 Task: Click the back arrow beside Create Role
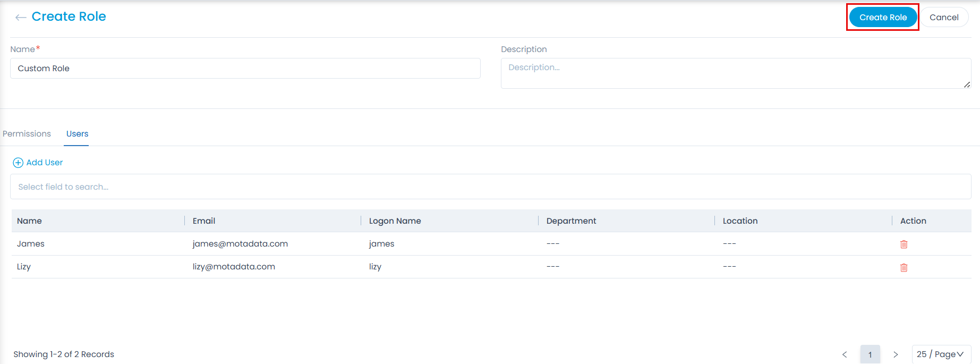click(x=21, y=18)
